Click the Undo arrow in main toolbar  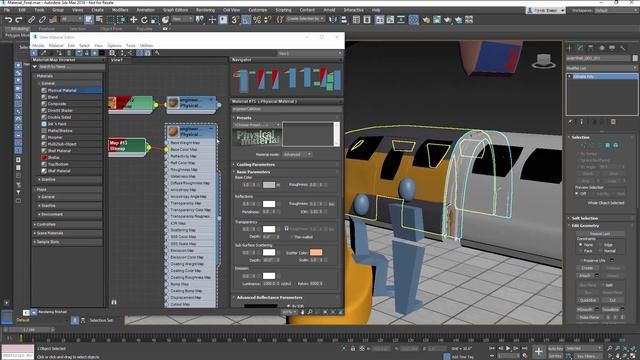point(8,20)
